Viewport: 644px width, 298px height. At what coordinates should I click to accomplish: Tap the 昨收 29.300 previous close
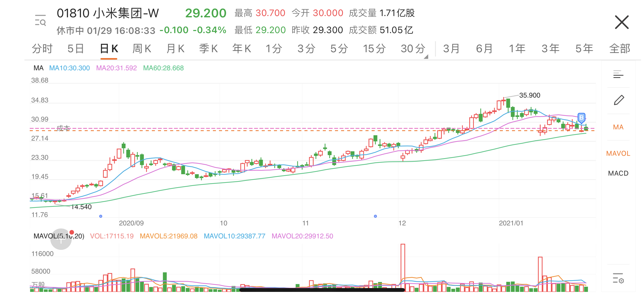coord(317,30)
